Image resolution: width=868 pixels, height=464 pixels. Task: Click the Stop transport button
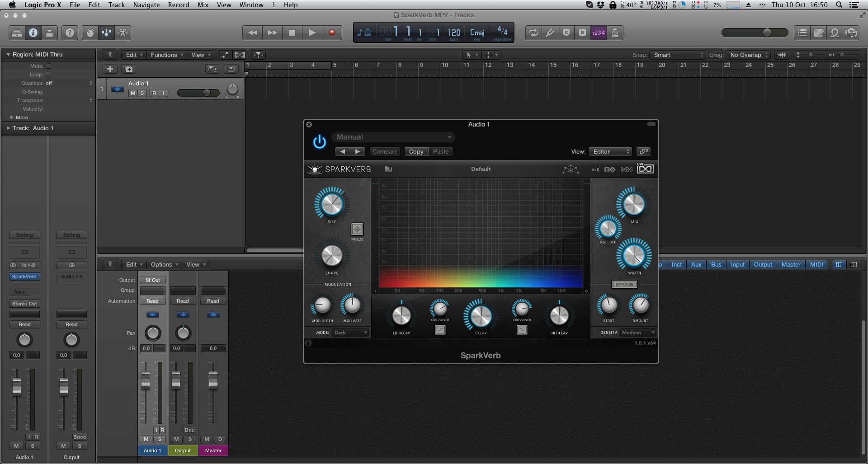pyautogui.click(x=292, y=33)
